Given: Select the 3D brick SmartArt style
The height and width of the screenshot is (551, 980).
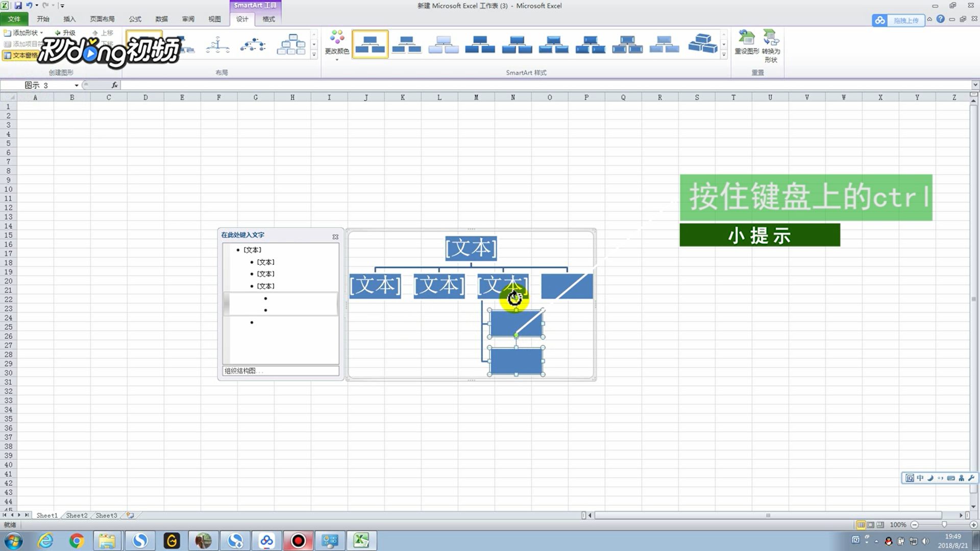Looking at the screenshot, I should pyautogui.click(x=702, y=44).
